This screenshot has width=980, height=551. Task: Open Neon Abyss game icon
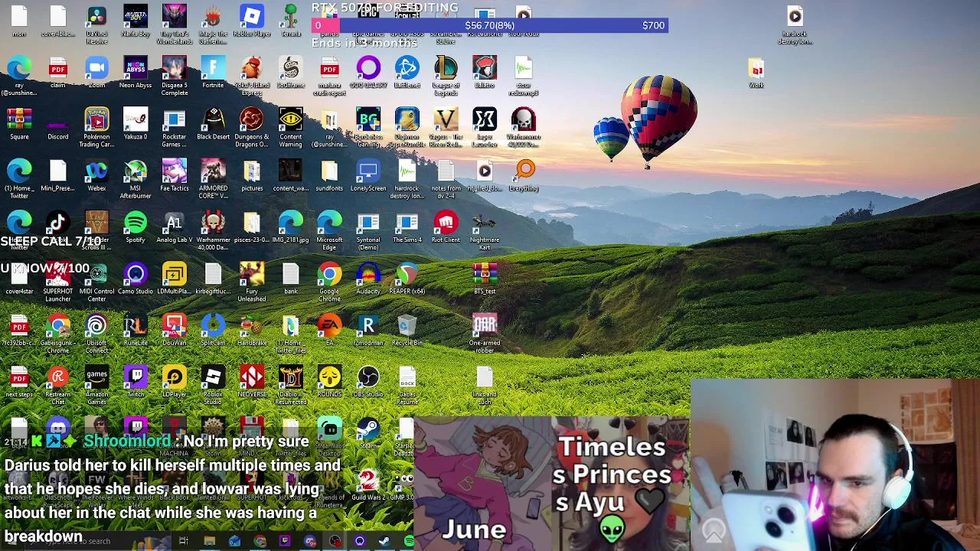pos(136,69)
